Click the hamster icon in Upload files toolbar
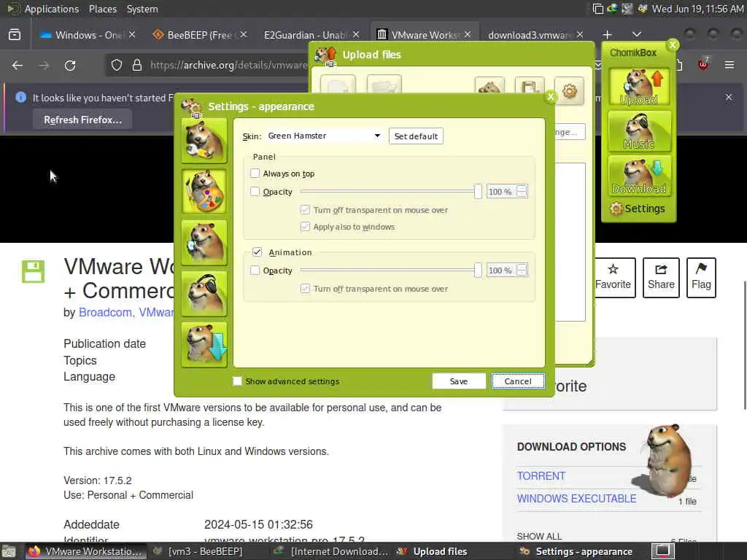The height and width of the screenshot is (560, 747). coord(489,86)
